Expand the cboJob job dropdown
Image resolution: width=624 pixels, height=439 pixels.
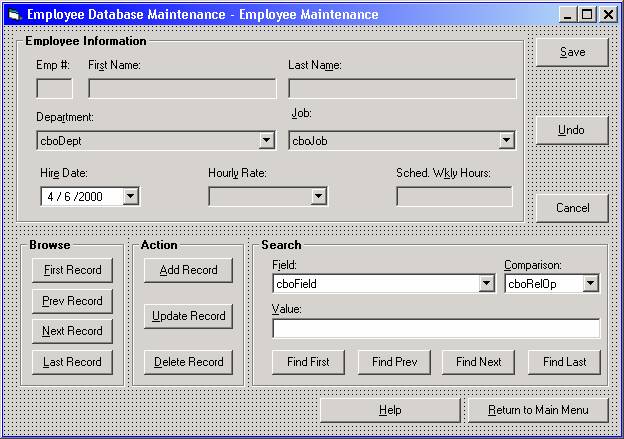(506, 140)
